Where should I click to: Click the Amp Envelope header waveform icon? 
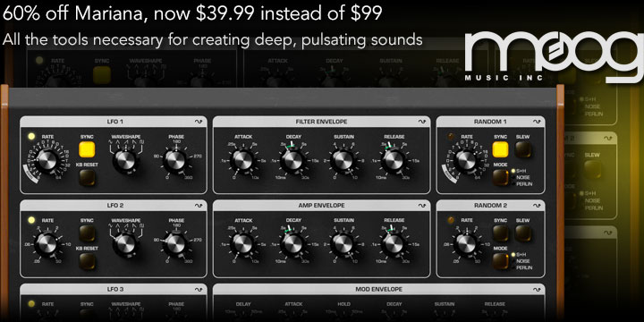tap(422, 206)
